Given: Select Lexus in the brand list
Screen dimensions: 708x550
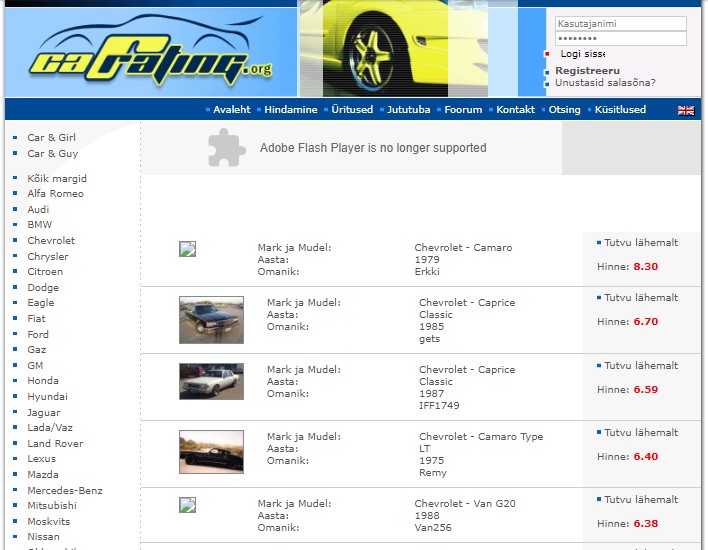Looking at the screenshot, I should tap(42, 459).
